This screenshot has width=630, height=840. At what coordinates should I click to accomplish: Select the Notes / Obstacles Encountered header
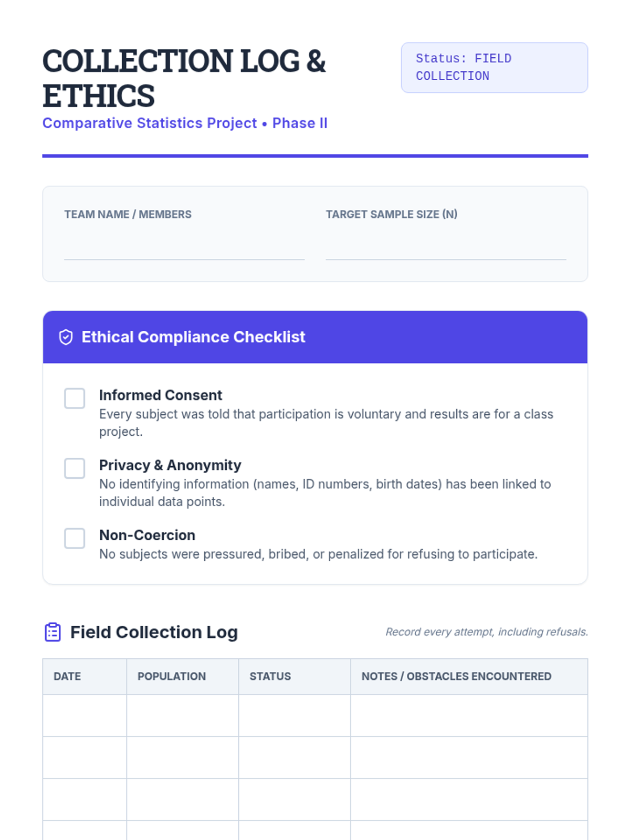(456, 676)
